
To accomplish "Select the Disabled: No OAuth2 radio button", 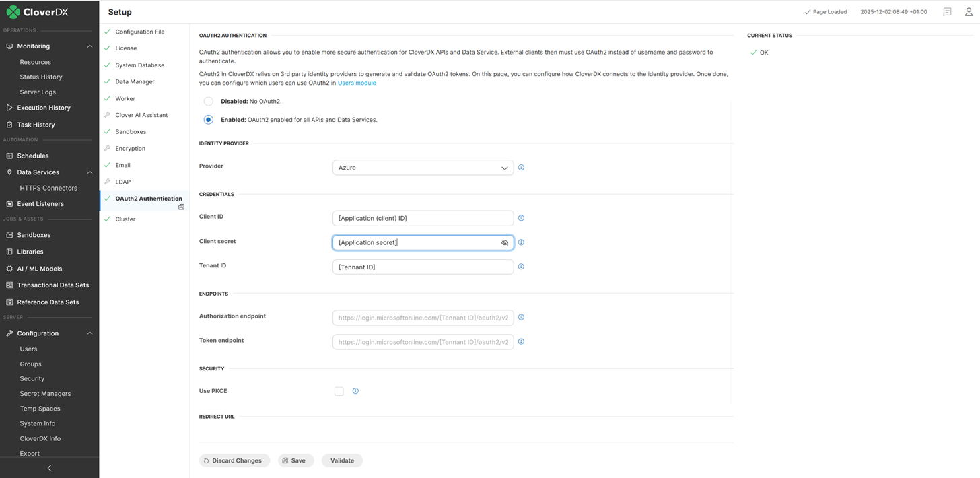I will 208,101.
